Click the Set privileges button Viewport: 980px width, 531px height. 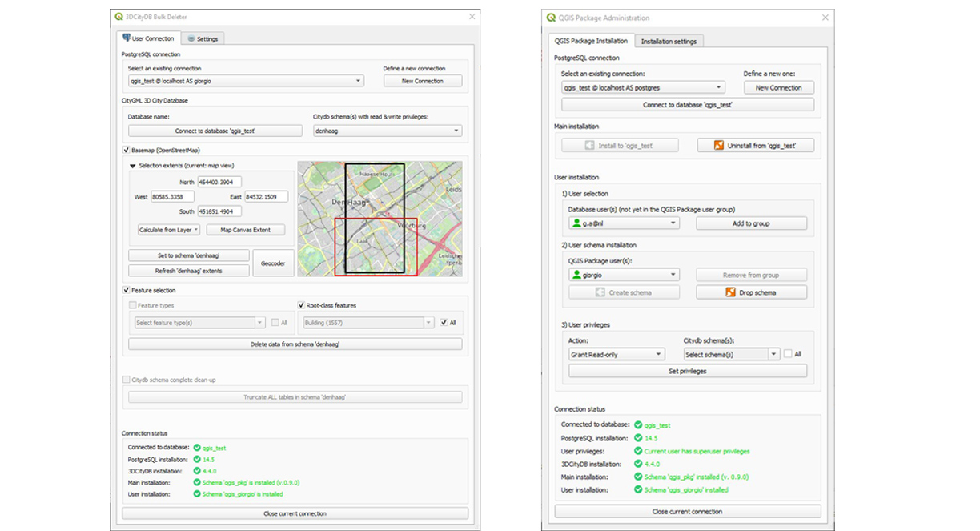(688, 371)
